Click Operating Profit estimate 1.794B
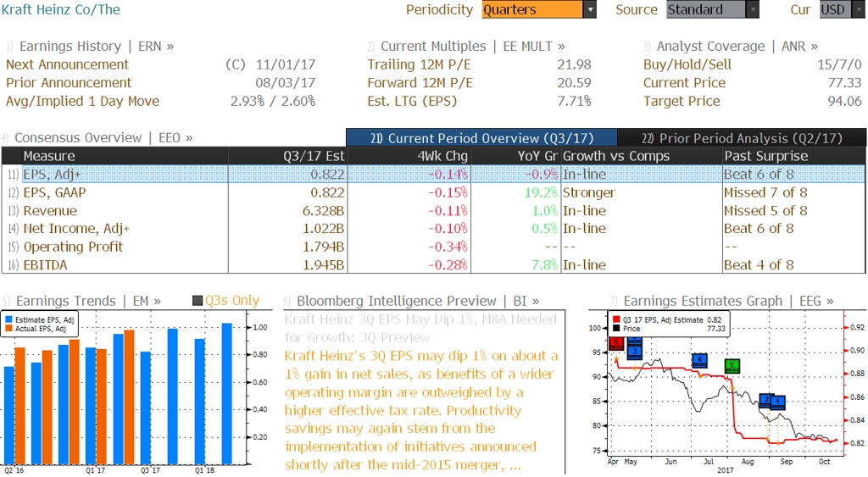 (x=323, y=247)
